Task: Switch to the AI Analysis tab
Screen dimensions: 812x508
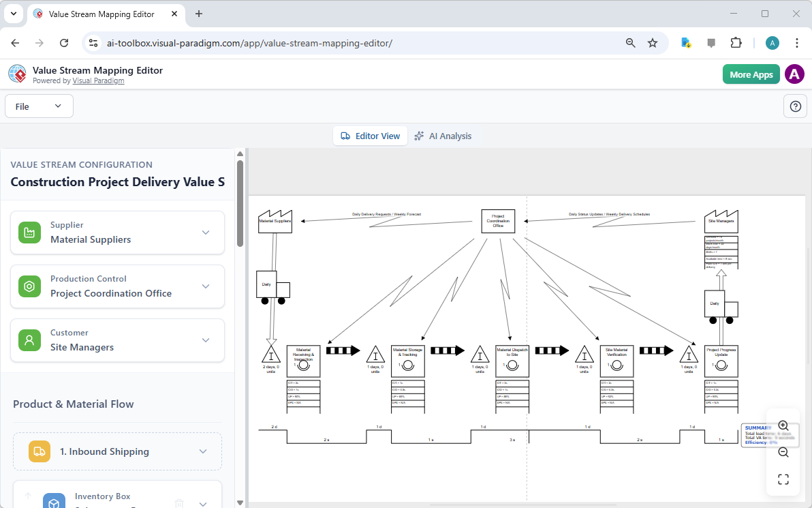Action: 443,136
